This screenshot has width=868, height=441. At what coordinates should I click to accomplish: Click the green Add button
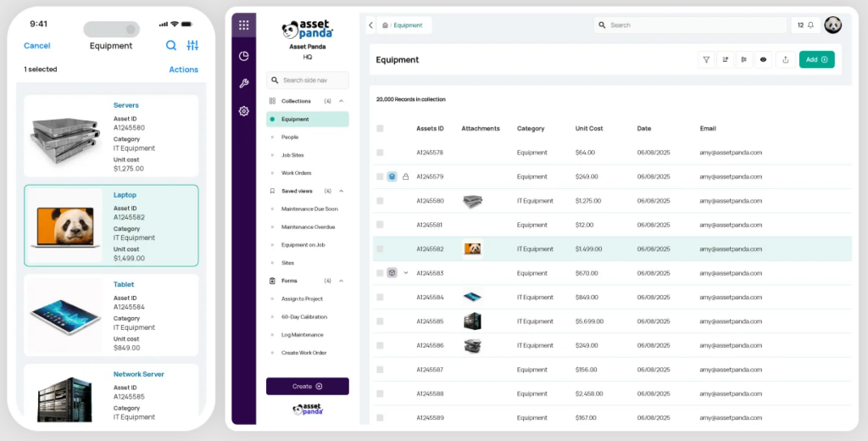point(816,59)
